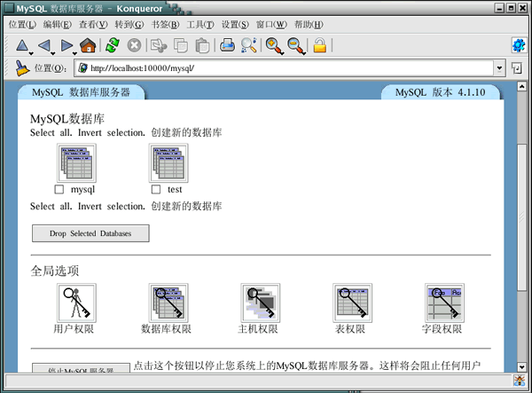
Task: Open the Home page icon
Action: (88, 45)
